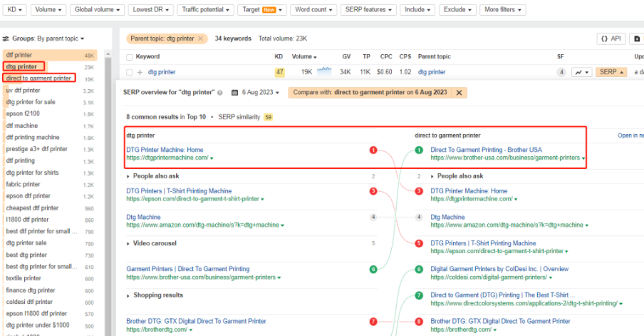Open the Traffic potential filter dropdown
Screen dimensions: 644x336
(207, 10)
